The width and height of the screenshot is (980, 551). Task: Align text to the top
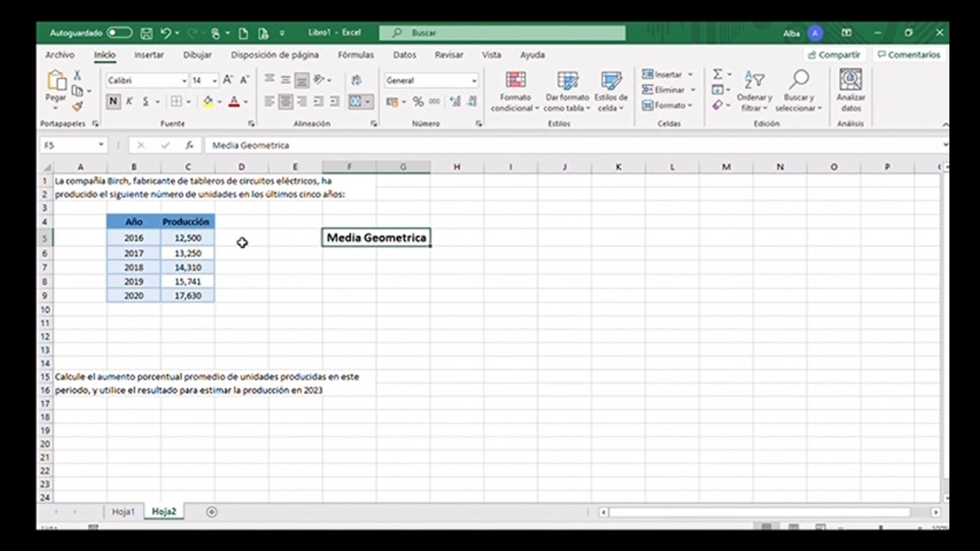tap(269, 80)
